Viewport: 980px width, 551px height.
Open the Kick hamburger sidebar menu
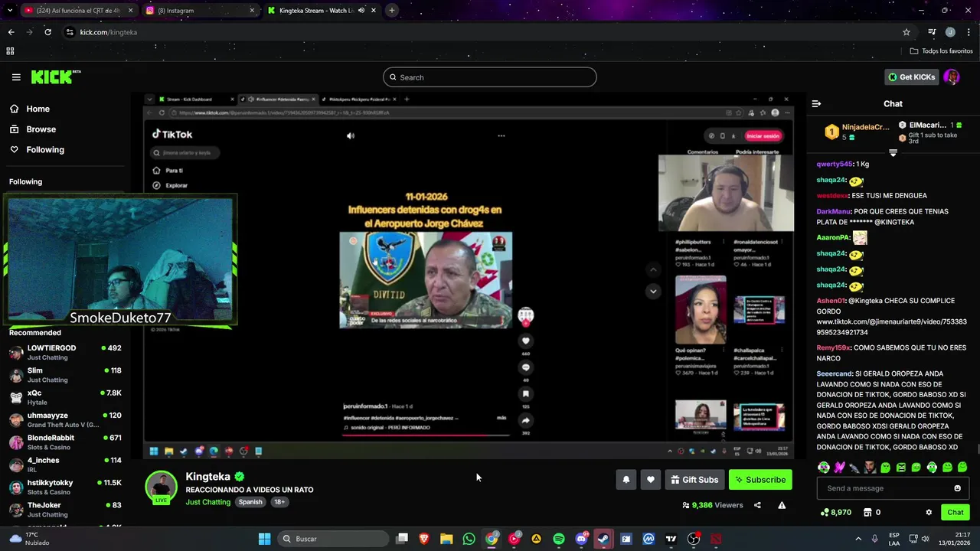click(x=16, y=77)
